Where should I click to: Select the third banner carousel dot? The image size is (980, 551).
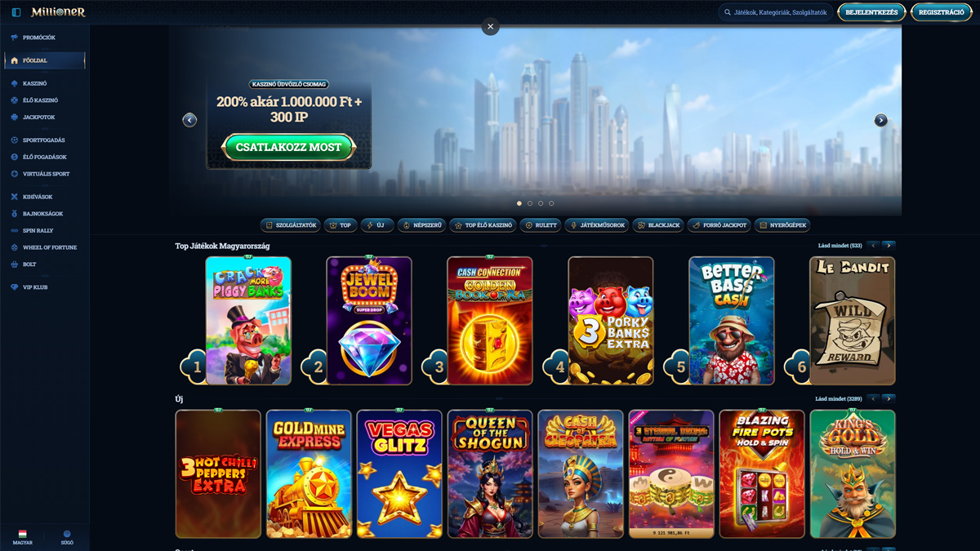[x=541, y=203]
